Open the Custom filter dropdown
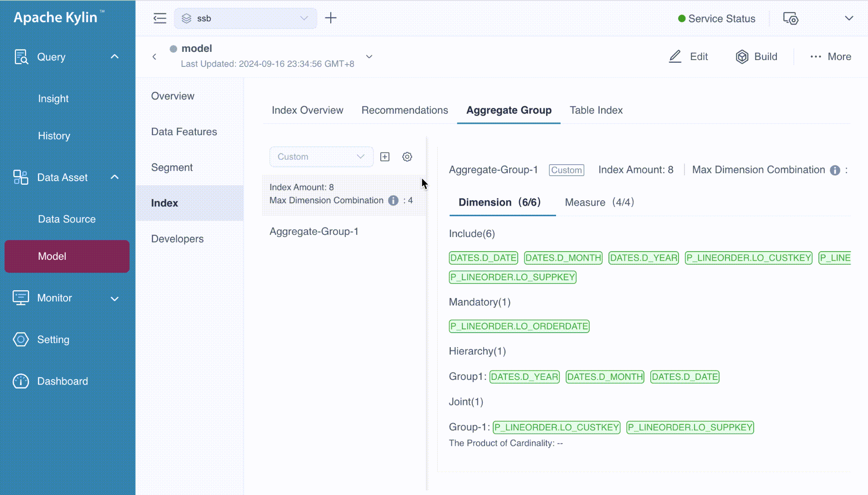 tap(321, 157)
